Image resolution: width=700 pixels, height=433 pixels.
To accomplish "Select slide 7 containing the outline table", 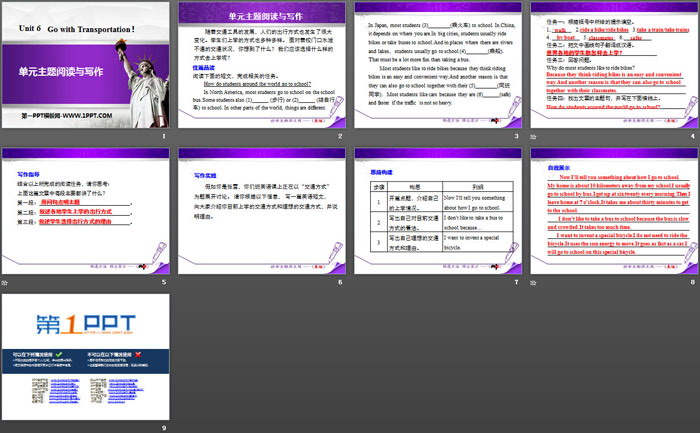I will (x=438, y=211).
